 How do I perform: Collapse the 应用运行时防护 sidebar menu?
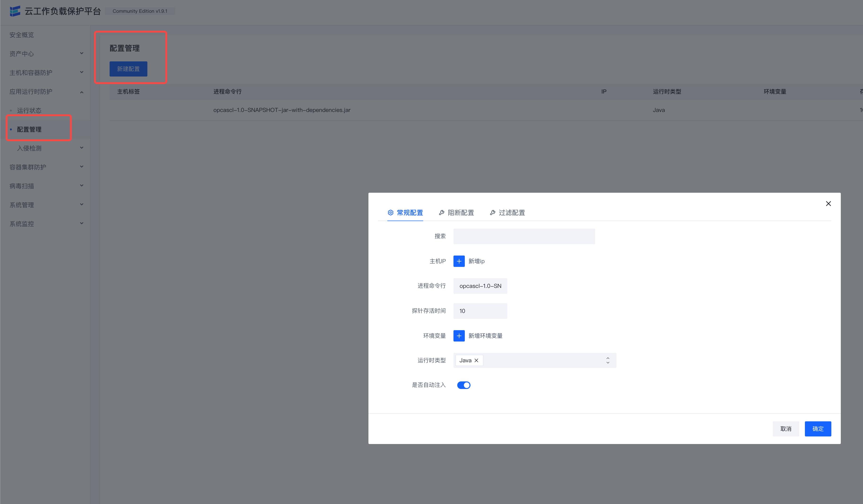[x=45, y=91]
